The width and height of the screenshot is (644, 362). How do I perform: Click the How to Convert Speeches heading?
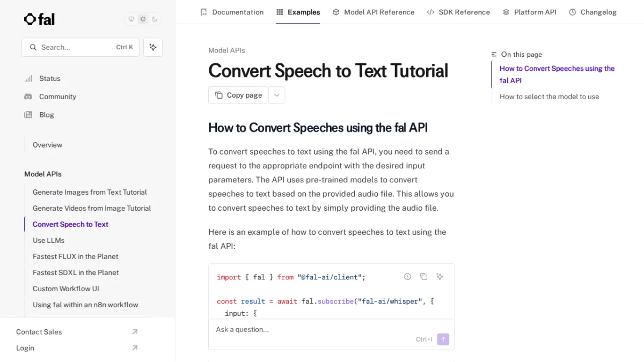318,128
